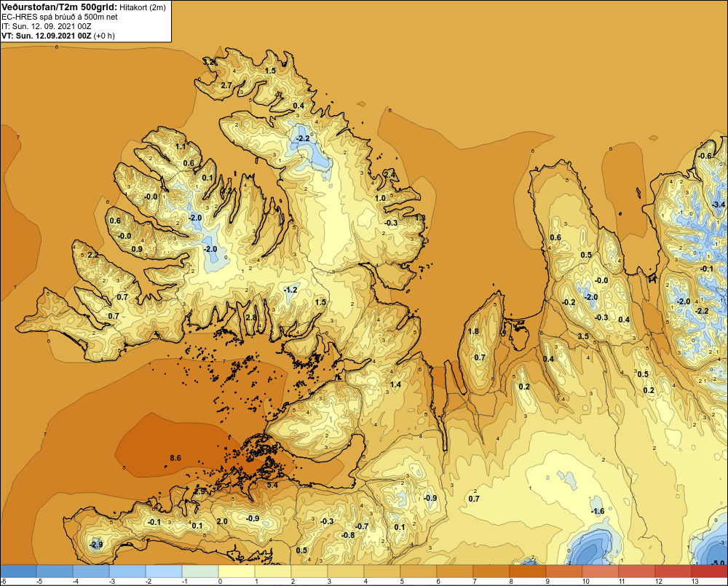
Task: Click the 1.1 temperature label
Action: pyautogui.click(x=180, y=147)
